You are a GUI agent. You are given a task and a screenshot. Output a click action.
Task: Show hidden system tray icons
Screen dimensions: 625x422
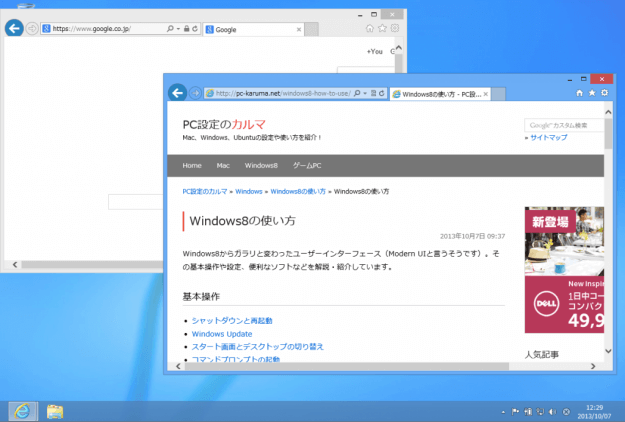(x=503, y=412)
